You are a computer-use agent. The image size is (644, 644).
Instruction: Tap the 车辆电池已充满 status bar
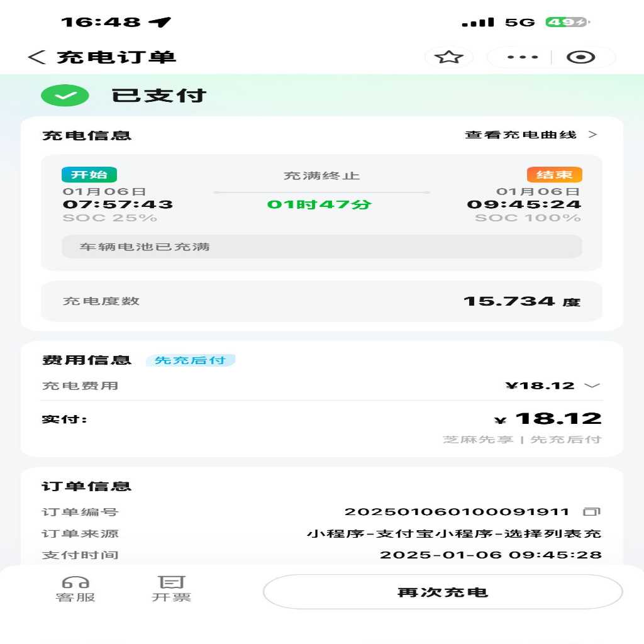[321, 247]
